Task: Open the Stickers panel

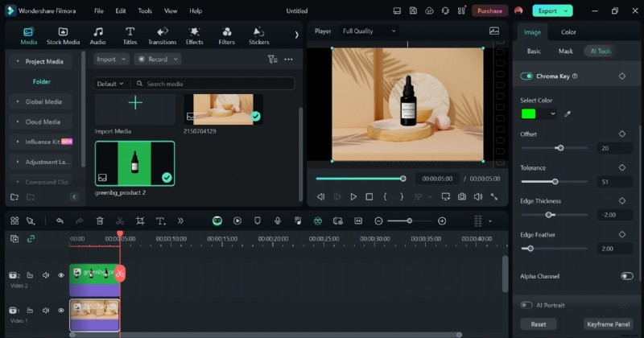Action: coord(258,35)
